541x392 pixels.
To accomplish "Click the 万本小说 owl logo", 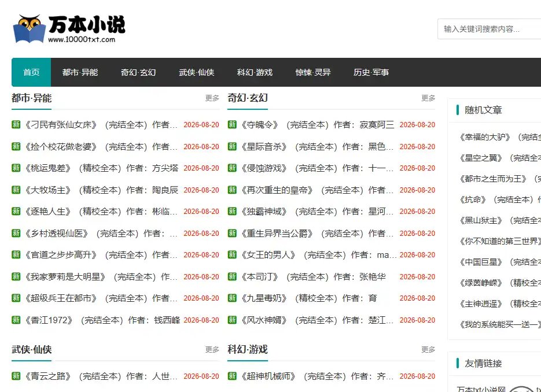I will (x=69, y=29).
